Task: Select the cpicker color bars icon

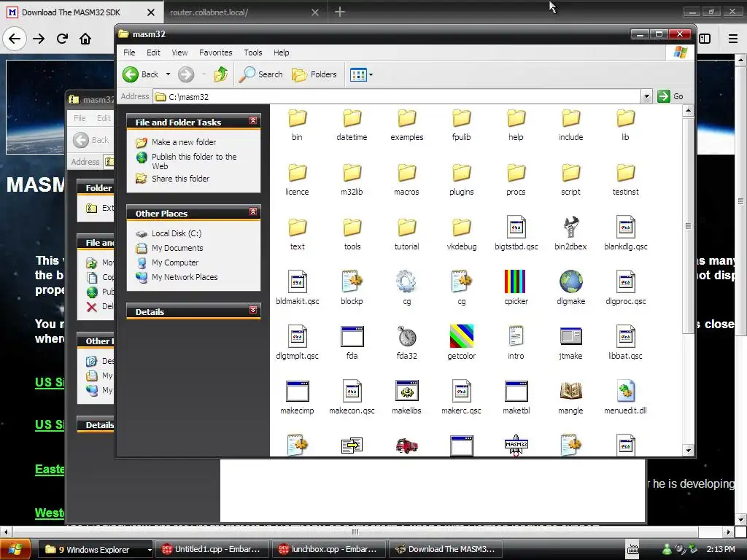Action: [516, 281]
